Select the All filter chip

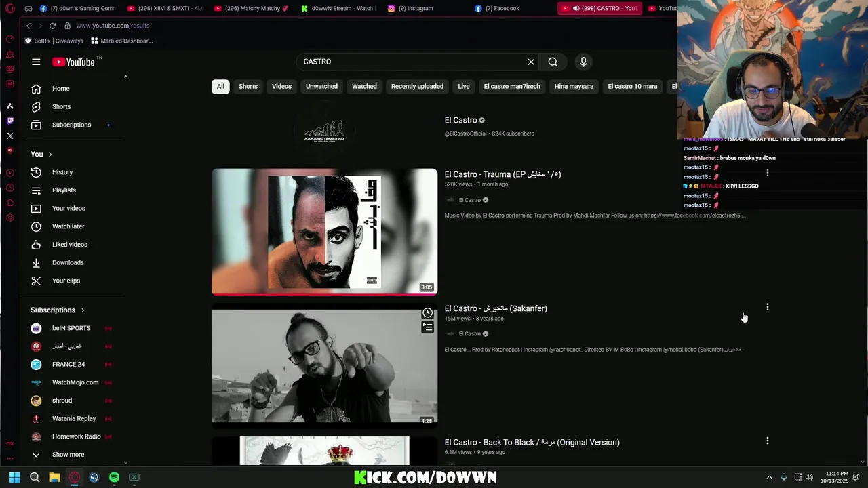tap(220, 86)
